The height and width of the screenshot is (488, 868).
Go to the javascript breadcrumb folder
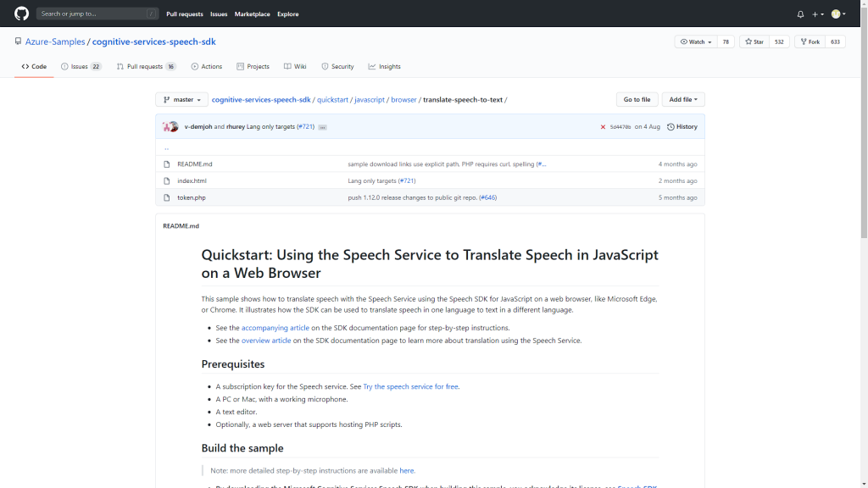[370, 100]
